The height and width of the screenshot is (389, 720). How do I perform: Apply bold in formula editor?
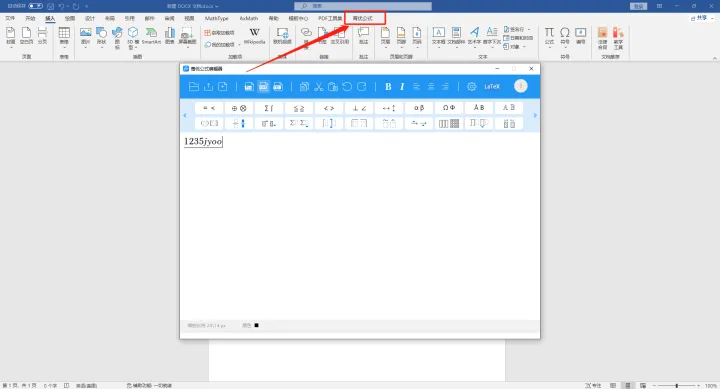(x=388, y=86)
